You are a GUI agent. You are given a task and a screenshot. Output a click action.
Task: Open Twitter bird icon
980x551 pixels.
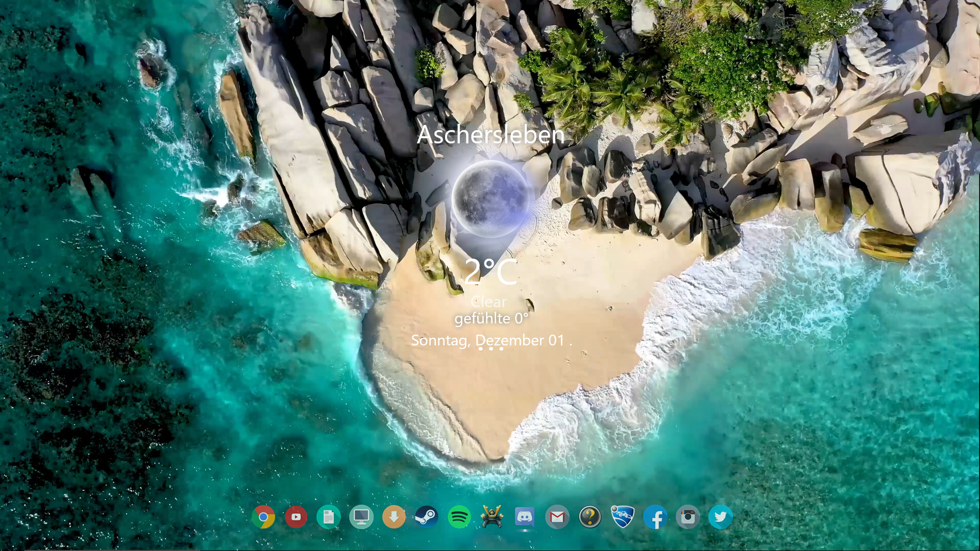[x=721, y=517]
